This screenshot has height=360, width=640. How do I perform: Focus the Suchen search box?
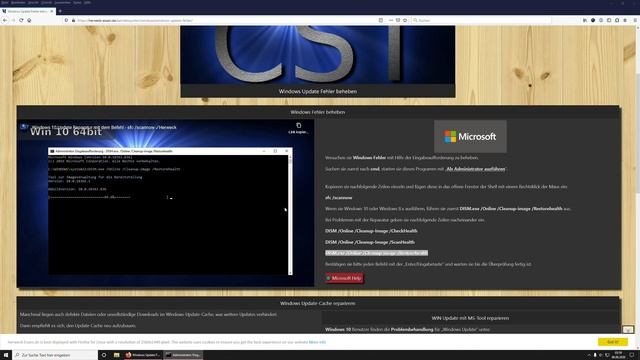482,20
